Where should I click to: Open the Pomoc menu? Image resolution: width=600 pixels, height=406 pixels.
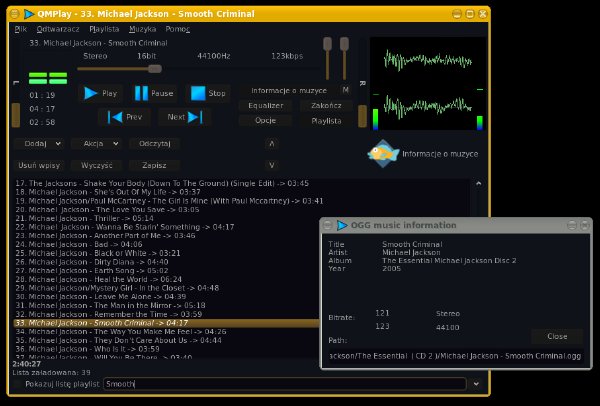[178, 29]
